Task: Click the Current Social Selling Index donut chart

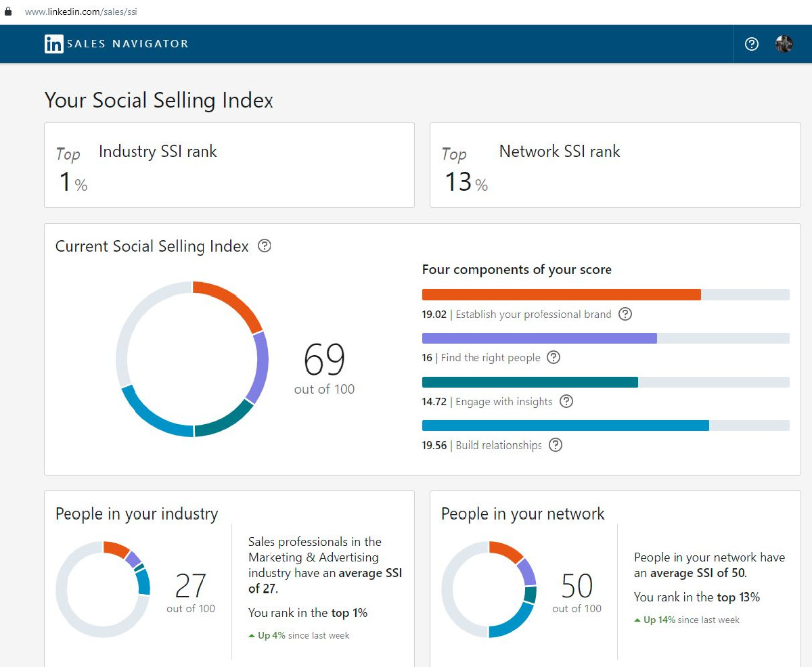Action: [192, 359]
